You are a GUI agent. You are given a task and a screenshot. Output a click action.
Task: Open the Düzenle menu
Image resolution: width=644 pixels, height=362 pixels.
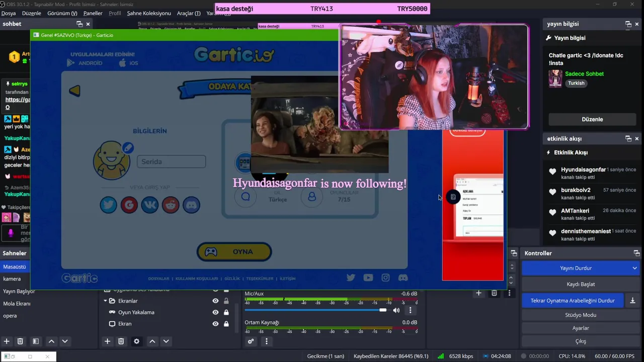coord(32,13)
